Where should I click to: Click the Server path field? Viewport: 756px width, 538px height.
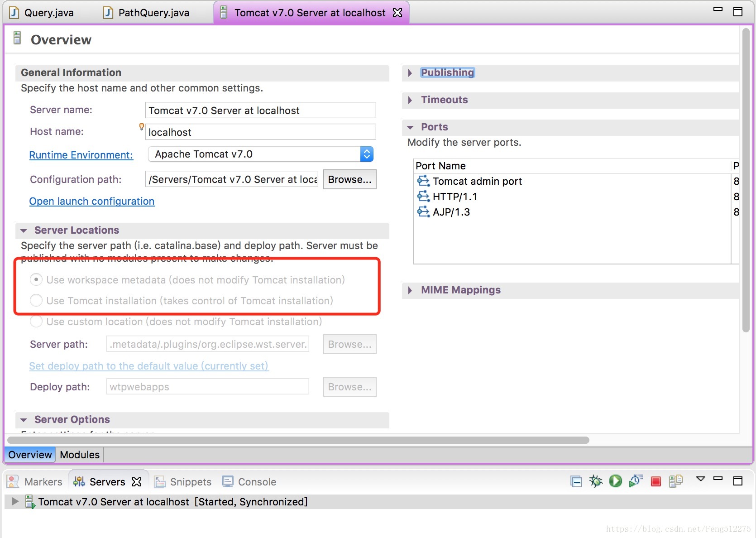(x=208, y=344)
